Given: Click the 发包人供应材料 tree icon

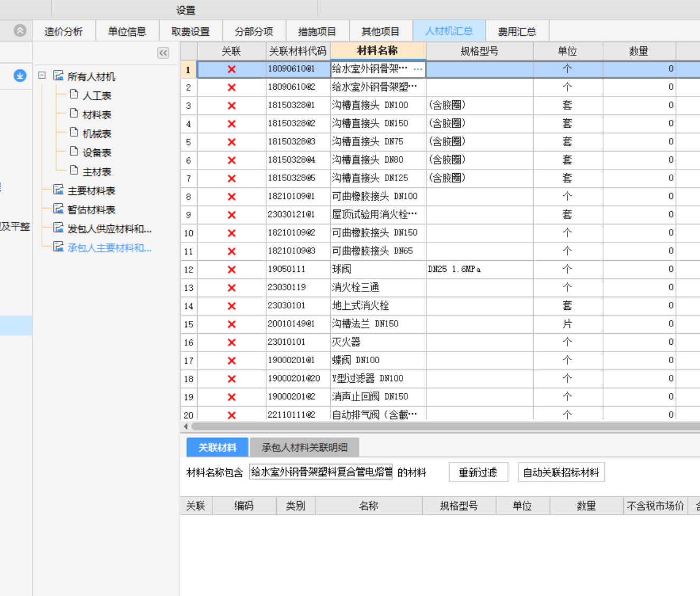Looking at the screenshot, I should 59,228.
